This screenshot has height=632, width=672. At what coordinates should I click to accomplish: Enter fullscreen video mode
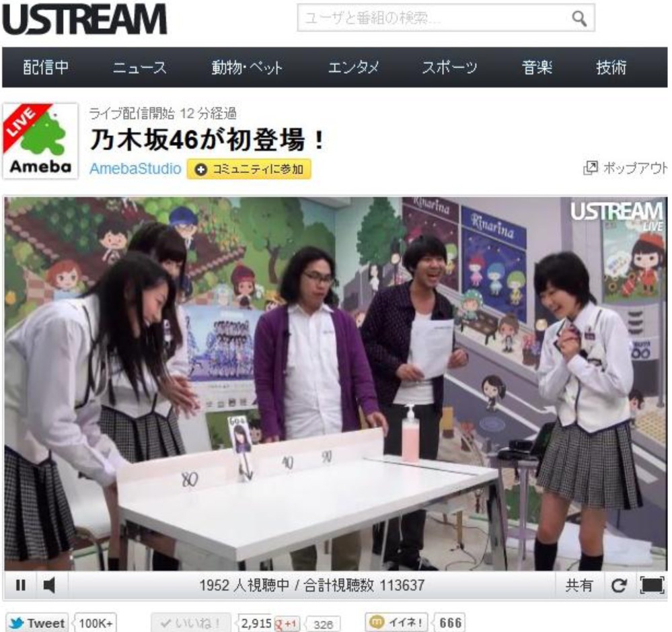[x=652, y=586]
